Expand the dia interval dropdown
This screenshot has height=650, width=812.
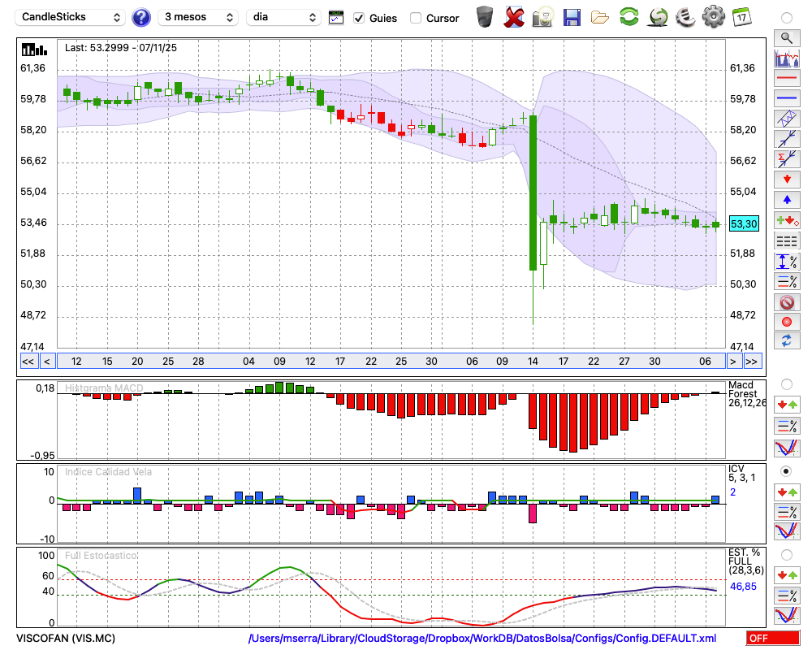(x=283, y=17)
